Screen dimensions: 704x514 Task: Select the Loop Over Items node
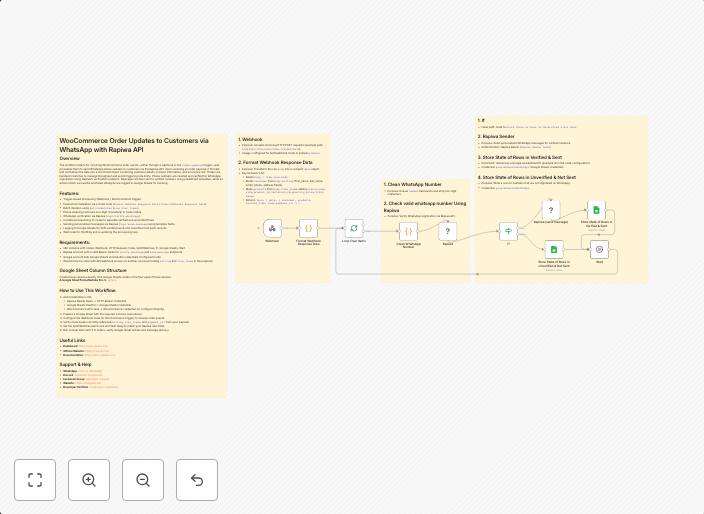(354, 229)
